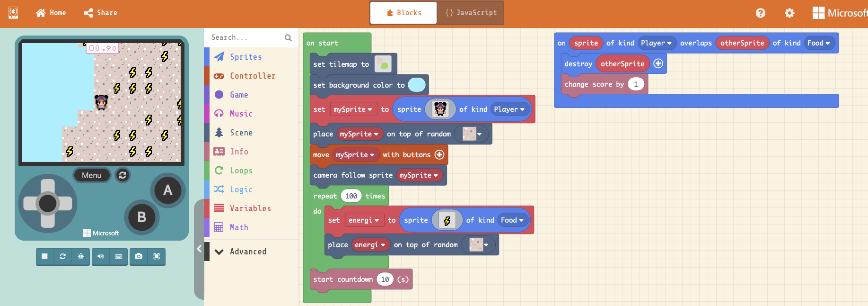Stop the simulator
The width and height of the screenshot is (868, 306).
pyautogui.click(x=44, y=256)
